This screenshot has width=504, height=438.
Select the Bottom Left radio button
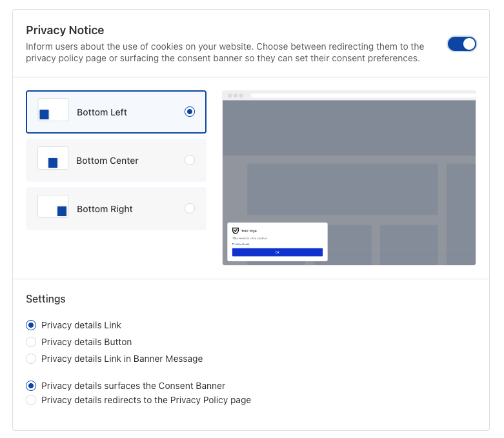(x=189, y=112)
